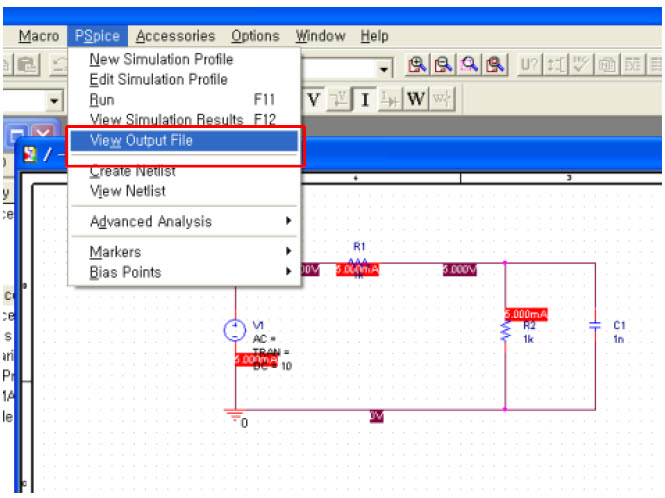665x498 pixels.
Task: Click the ground symbol labeled 0
Action: click(x=235, y=417)
